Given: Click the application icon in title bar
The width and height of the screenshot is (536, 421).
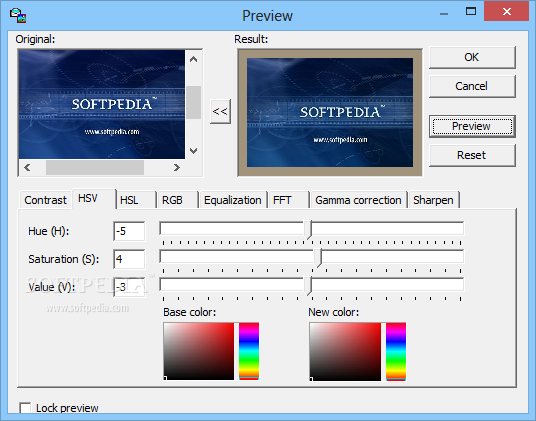Looking at the screenshot, I should (x=18, y=15).
